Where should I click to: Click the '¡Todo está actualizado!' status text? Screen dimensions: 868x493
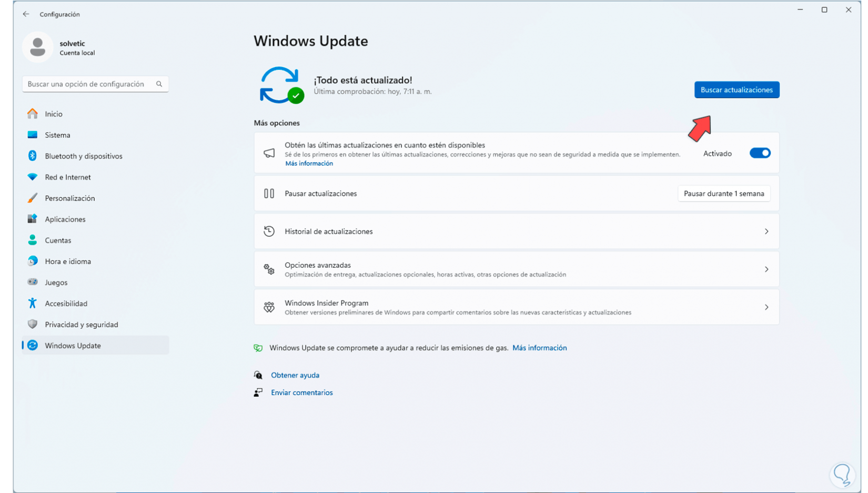pyautogui.click(x=363, y=80)
